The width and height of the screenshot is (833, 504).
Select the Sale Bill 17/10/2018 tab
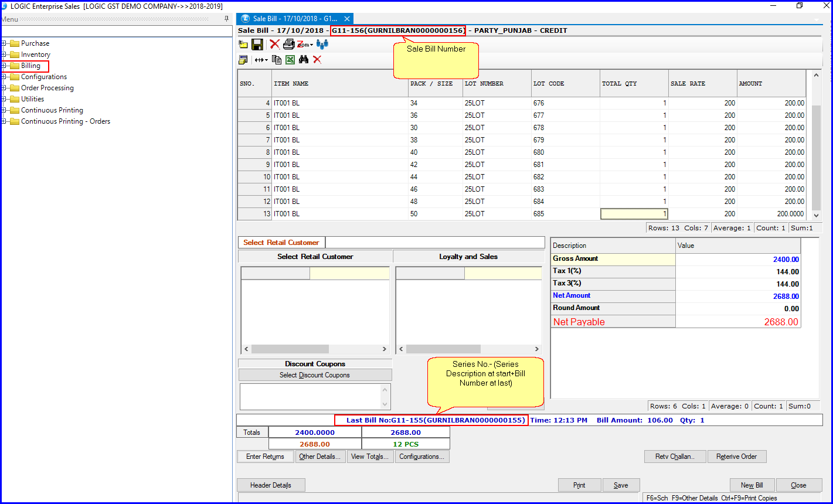tap(295, 19)
